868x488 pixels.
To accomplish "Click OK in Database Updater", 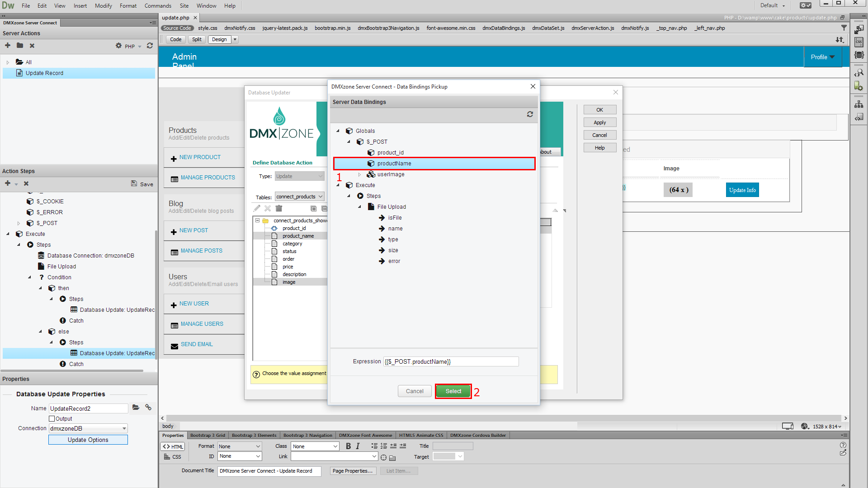I will coord(599,110).
